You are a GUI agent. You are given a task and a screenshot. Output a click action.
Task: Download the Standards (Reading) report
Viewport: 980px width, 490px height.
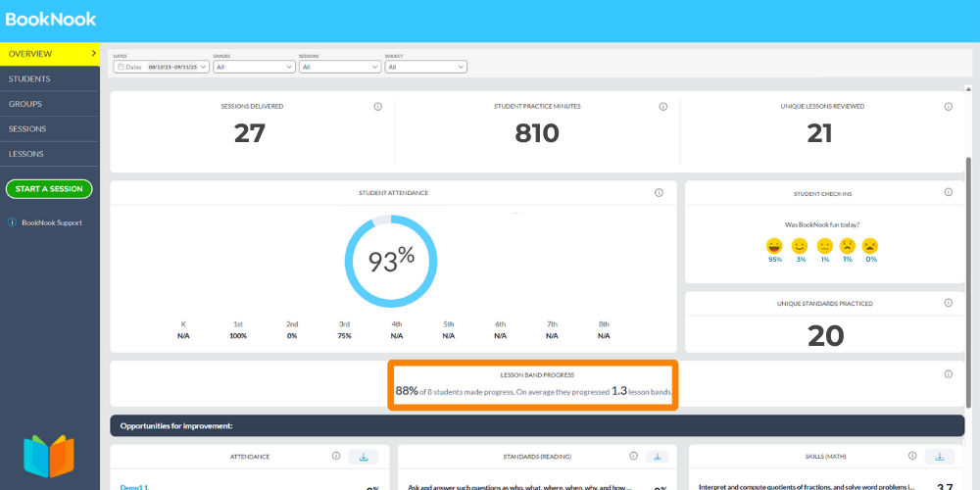coord(656,457)
